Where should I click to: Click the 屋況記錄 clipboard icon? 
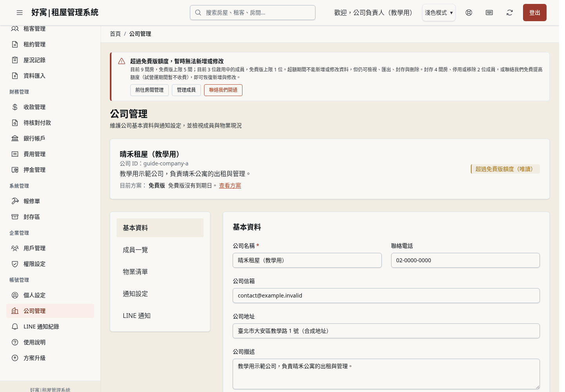coord(15,60)
